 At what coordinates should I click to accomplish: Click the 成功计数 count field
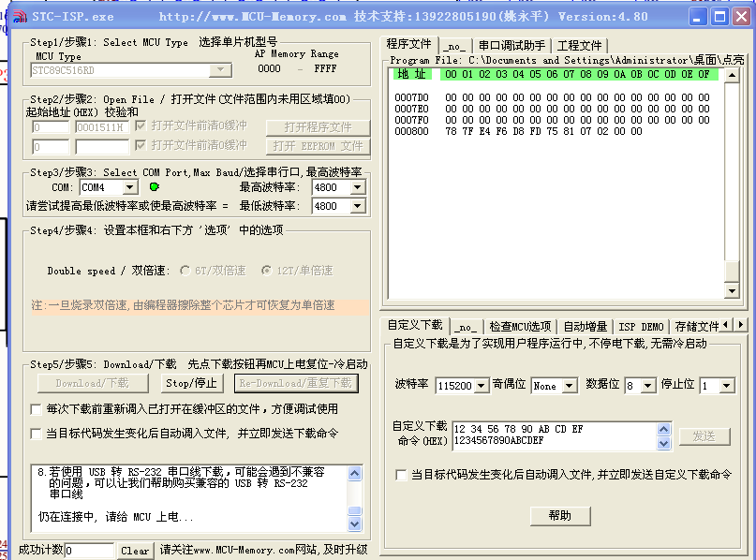[89, 551]
